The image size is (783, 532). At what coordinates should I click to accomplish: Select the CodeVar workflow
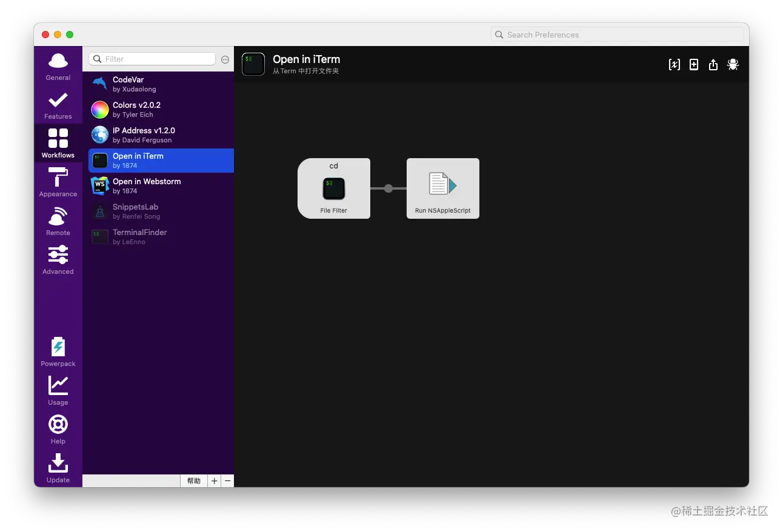point(161,84)
